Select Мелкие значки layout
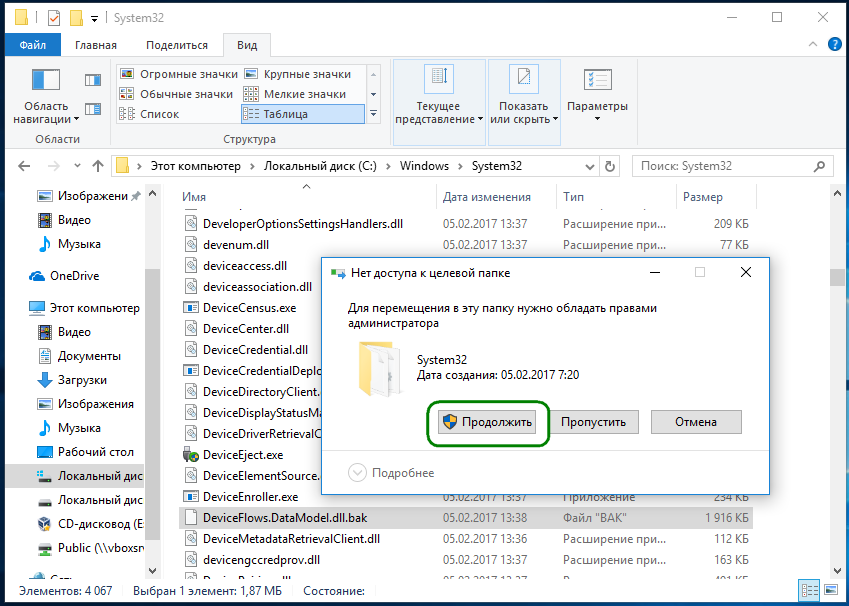The height and width of the screenshot is (606, 849). (302, 94)
